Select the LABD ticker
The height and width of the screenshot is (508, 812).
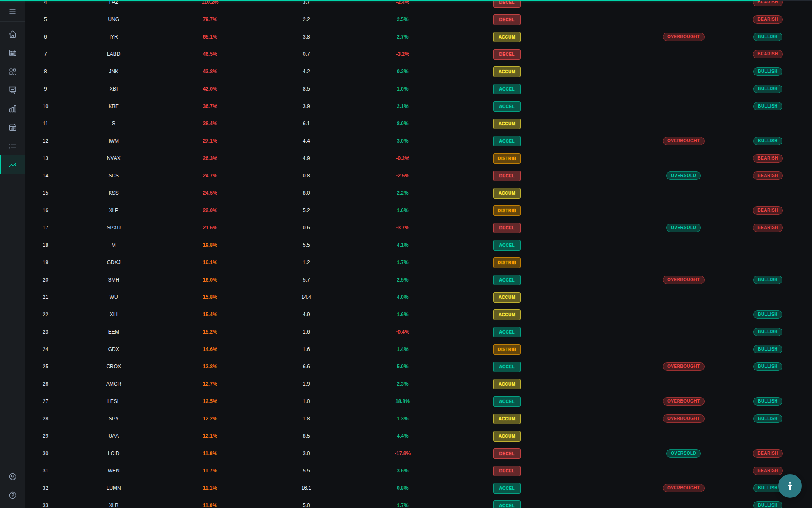click(x=113, y=54)
